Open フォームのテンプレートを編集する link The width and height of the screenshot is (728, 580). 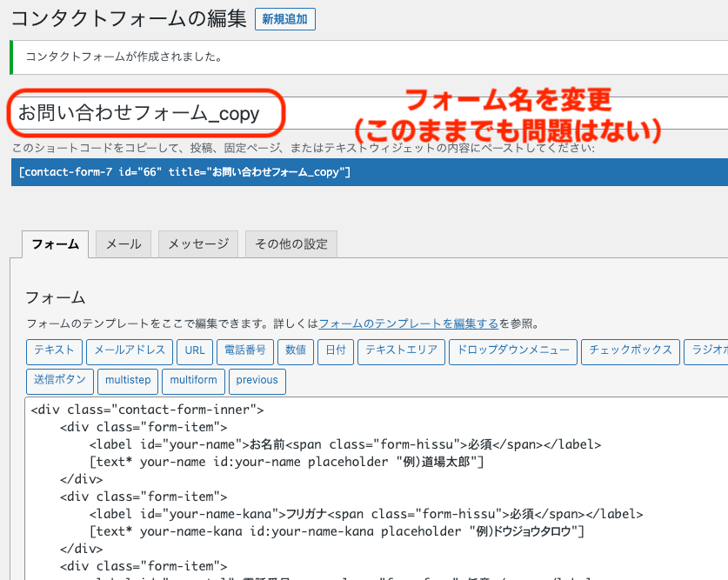coord(408,323)
